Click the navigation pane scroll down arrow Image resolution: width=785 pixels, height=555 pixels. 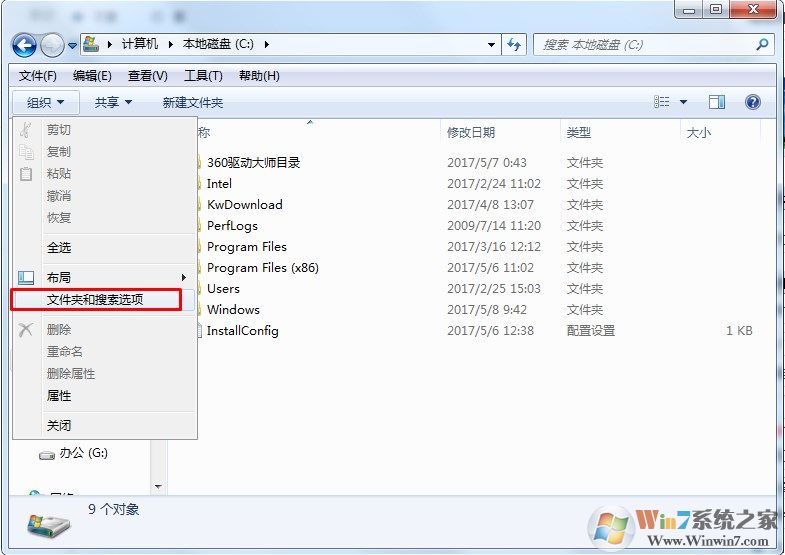(158, 487)
